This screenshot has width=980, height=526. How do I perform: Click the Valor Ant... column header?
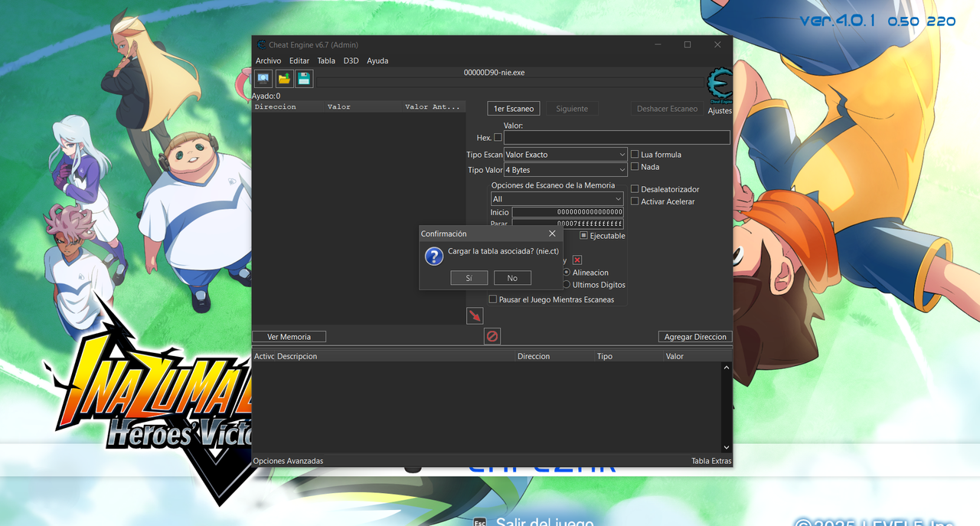pyautogui.click(x=433, y=107)
